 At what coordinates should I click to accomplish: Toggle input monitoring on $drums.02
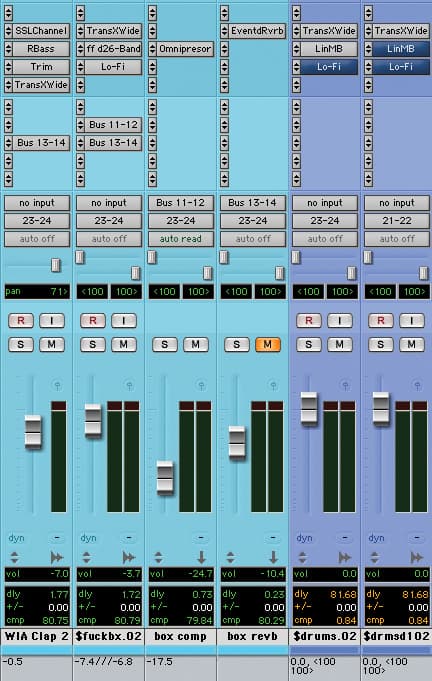click(340, 321)
